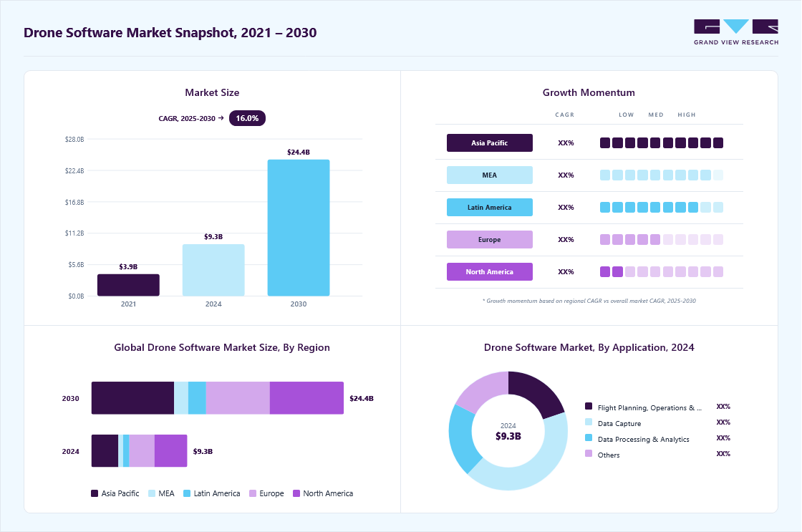Select Latin America segment of 2030 region bar
The width and height of the screenshot is (802, 532).
point(197,398)
